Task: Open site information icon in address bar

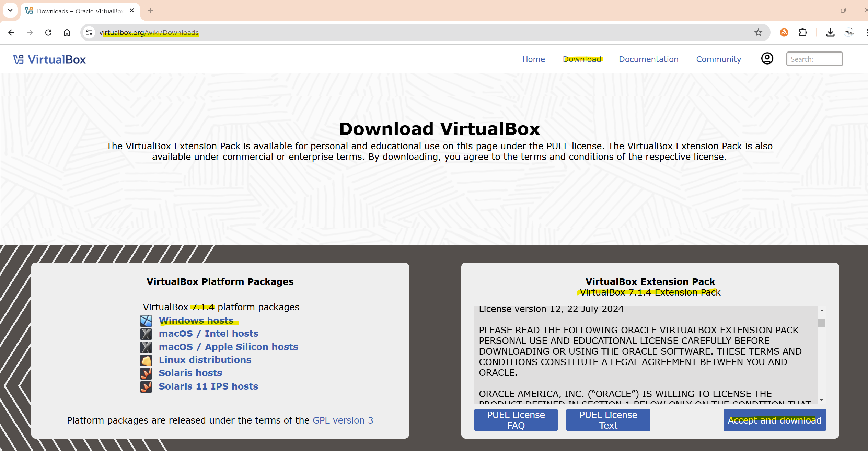Action: pos(89,33)
